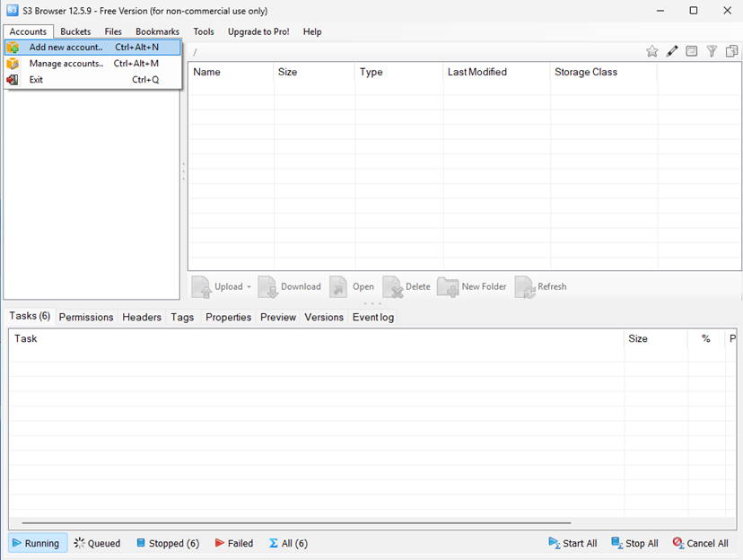Click the Delete toolbar button
Image resolution: width=743 pixels, height=560 pixels.
point(406,286)
